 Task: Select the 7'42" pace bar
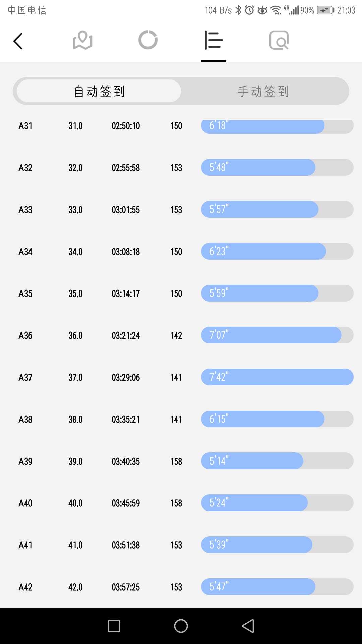[277, 377]
